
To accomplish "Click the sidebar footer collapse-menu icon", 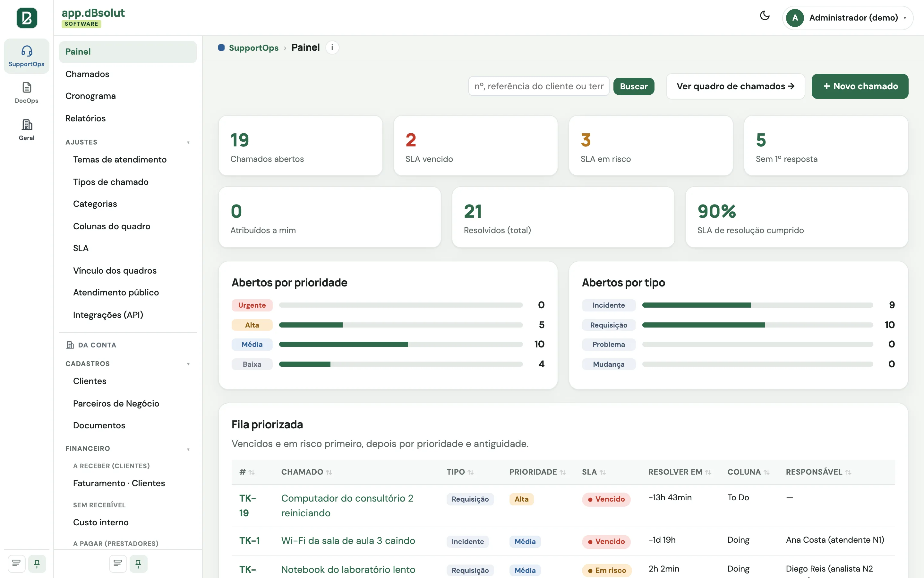I will [118, 563].
